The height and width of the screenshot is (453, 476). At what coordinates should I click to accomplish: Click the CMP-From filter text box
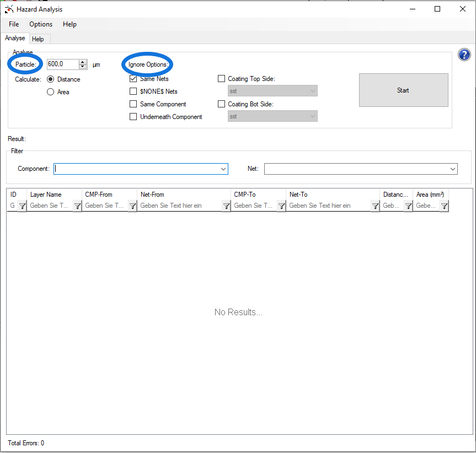[x=105, y=206]
